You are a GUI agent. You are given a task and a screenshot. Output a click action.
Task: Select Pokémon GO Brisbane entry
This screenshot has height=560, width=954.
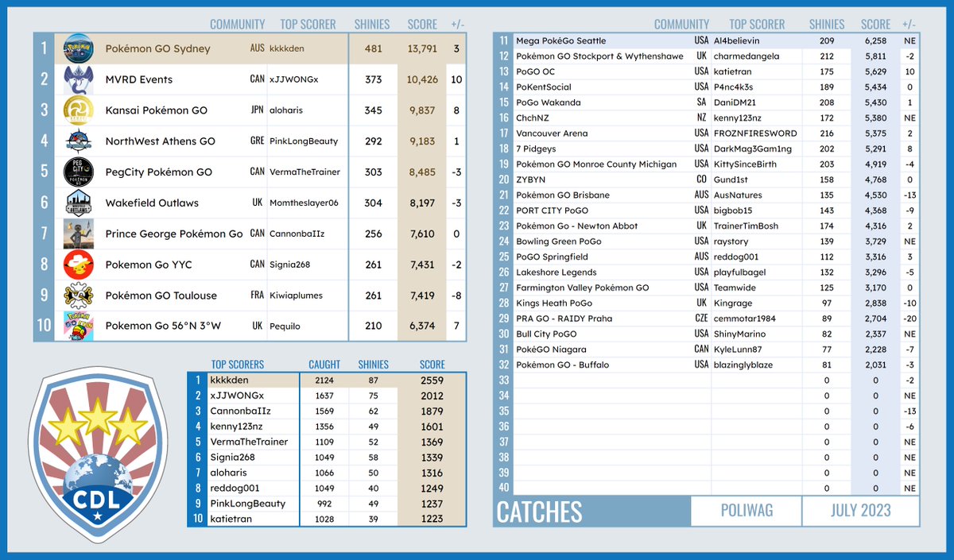pyautogui.click(x=563, y=195)
